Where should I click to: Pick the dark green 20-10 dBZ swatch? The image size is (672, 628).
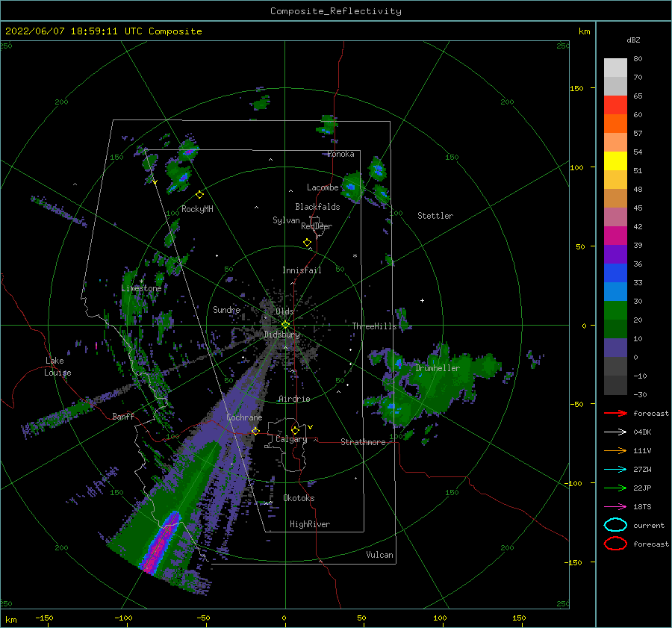[x=615, y=329]
